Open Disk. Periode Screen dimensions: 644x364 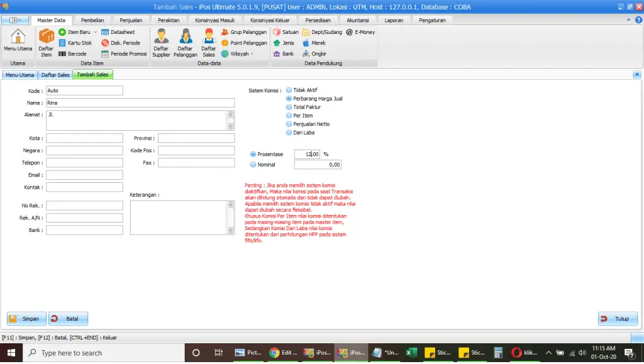[x=121, y=43]
